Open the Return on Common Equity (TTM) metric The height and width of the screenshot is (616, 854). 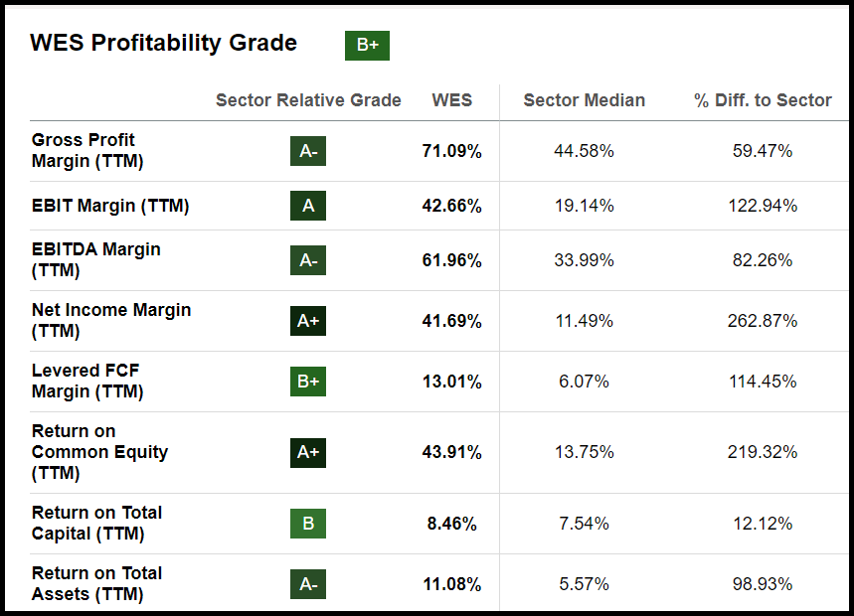tap(99, 452)
